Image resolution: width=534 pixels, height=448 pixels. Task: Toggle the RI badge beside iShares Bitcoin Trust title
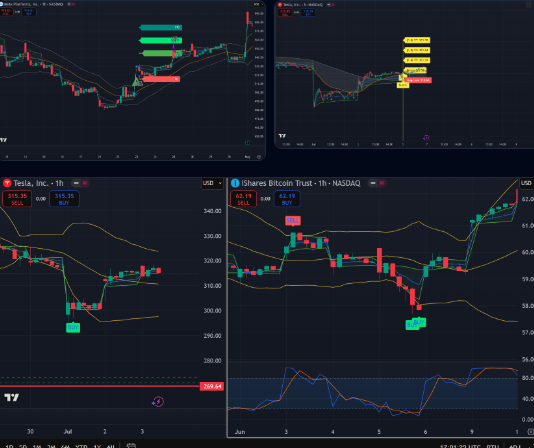click(382, 183)
